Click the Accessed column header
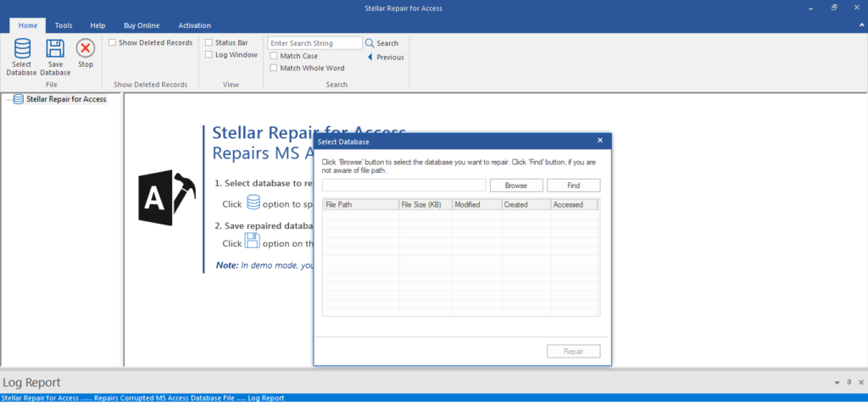The height and width of the screenshot is (410, 868). coord(575,205)
